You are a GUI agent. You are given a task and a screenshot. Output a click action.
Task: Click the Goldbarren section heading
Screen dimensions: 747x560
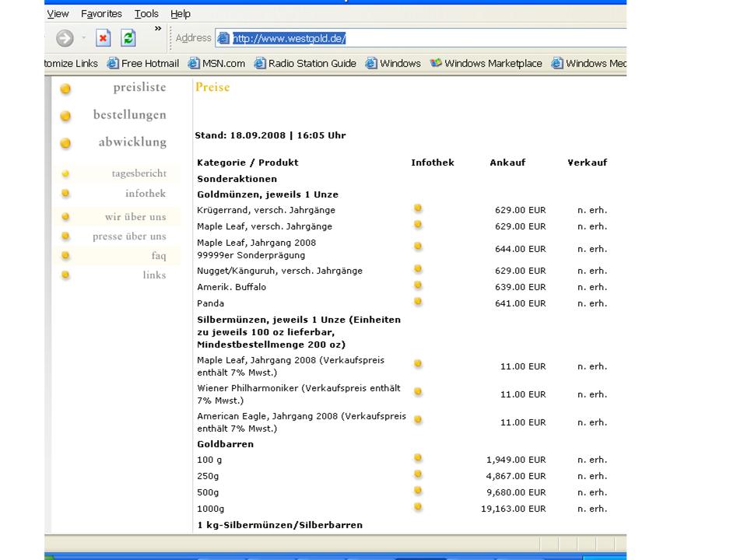coord(226,444)
